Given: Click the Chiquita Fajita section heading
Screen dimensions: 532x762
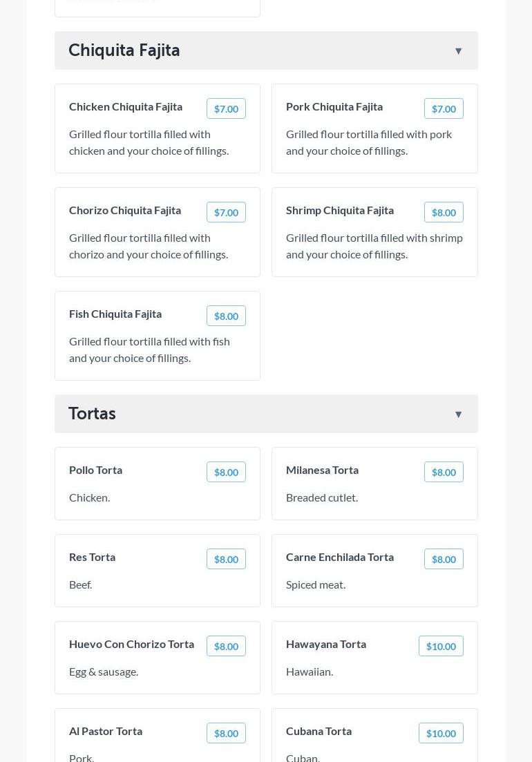Looking at the screenshot, I should pyautogui.click(x=124, y=50).
